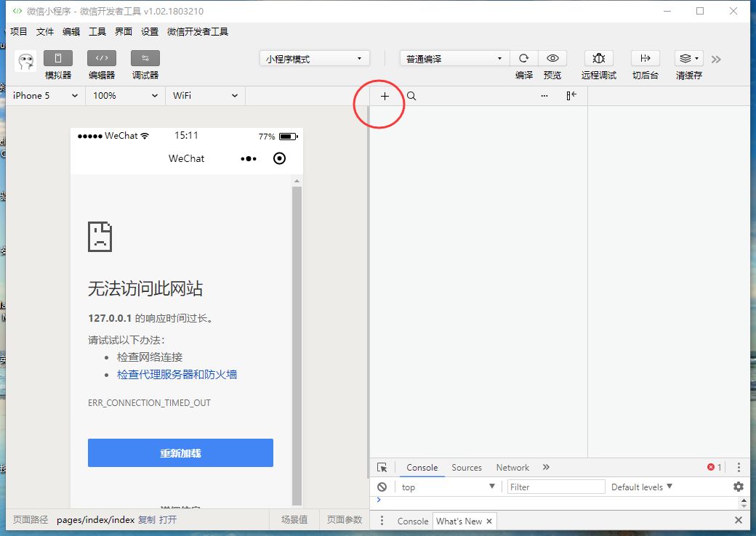Click the 场景值 status bar entry
Screen dimensions: 756x536
[294, 520]
